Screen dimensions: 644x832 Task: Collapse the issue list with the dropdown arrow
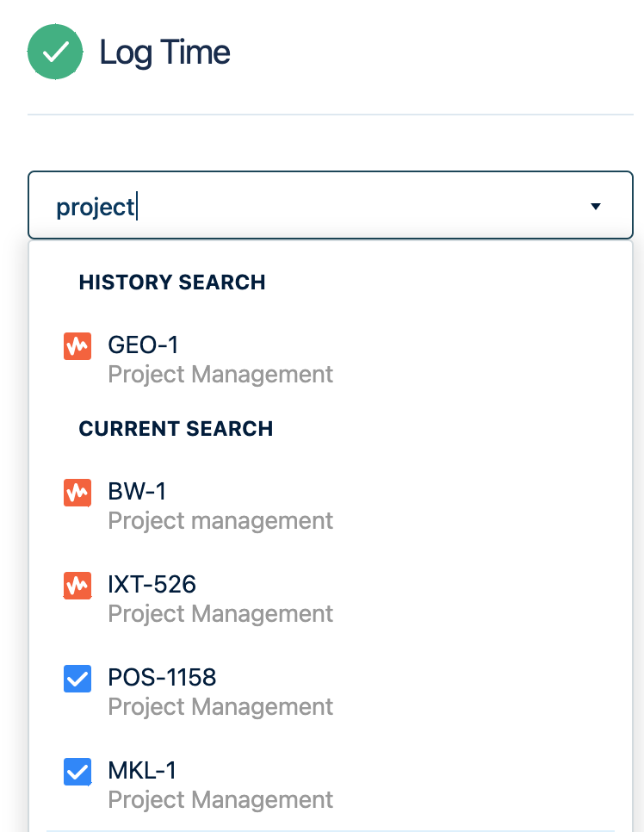595,207
